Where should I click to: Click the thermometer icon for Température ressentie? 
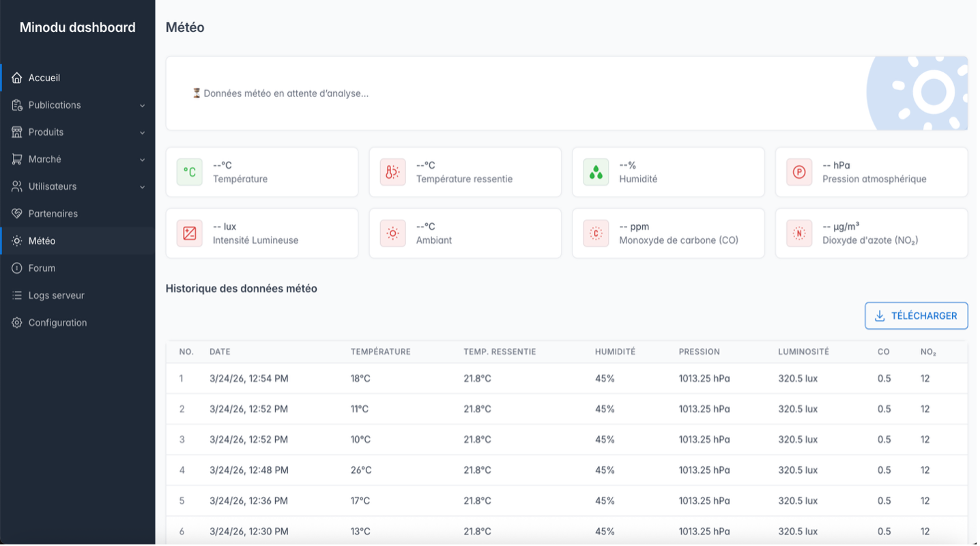click(x=393, y=172)
